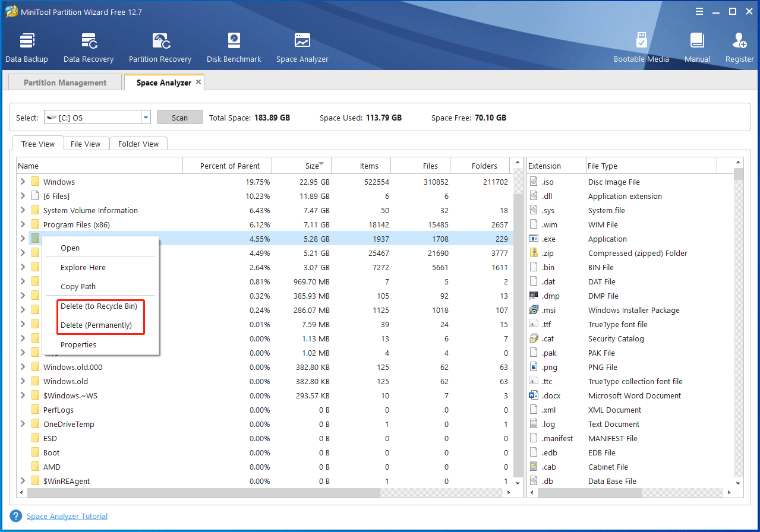The image size is (760, 532).
Task: Launch the Data Recovery tool
Action: tap(89, 47)
